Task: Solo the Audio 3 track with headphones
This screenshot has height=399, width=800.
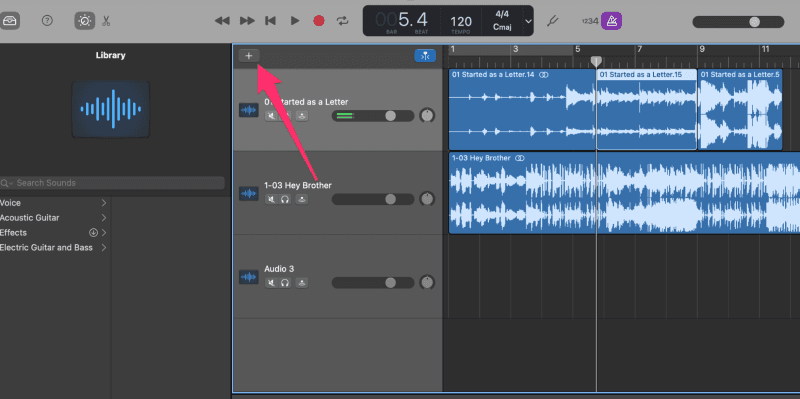Action: [285, 283]
